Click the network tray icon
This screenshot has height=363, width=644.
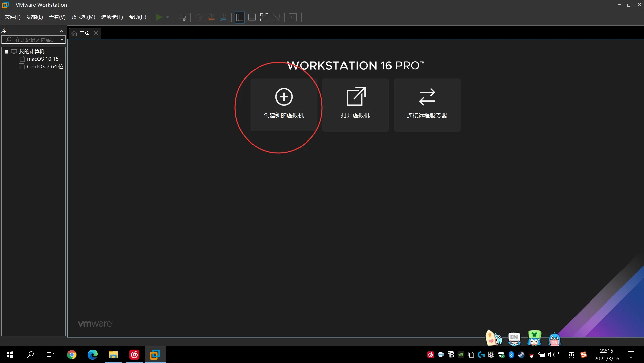562,355
